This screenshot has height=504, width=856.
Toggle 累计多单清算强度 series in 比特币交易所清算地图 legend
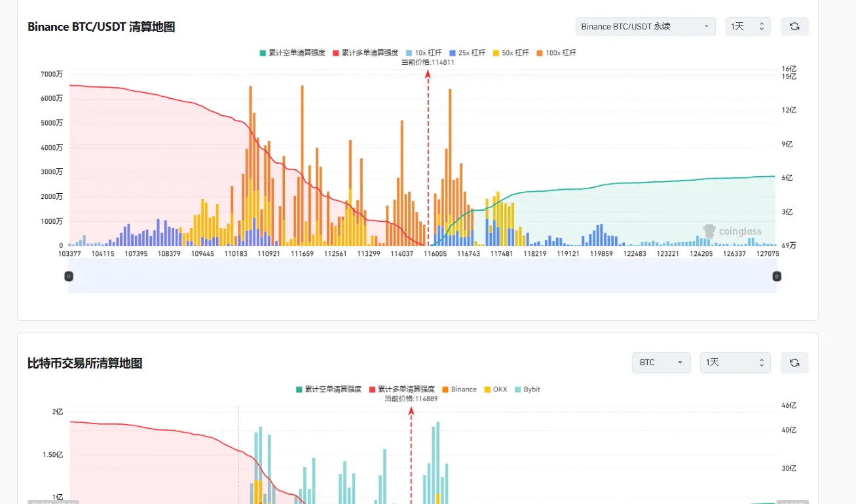click(401, 389)
